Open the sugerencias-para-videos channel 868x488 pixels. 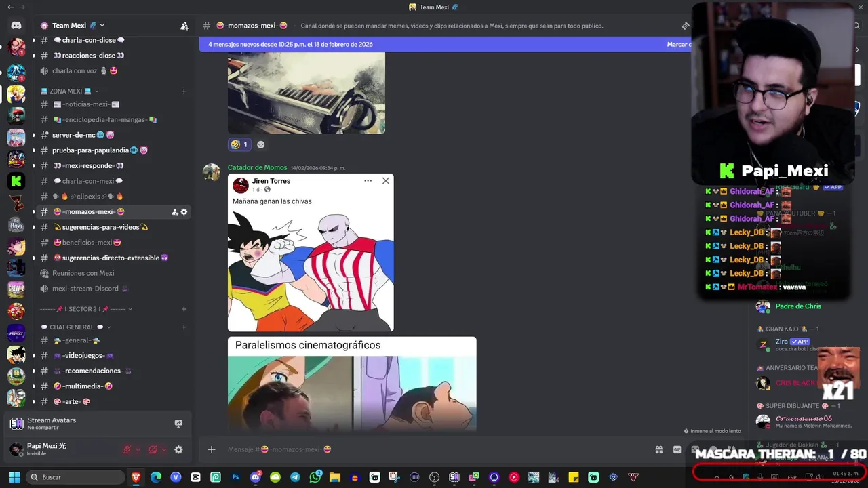pos(113,227)
